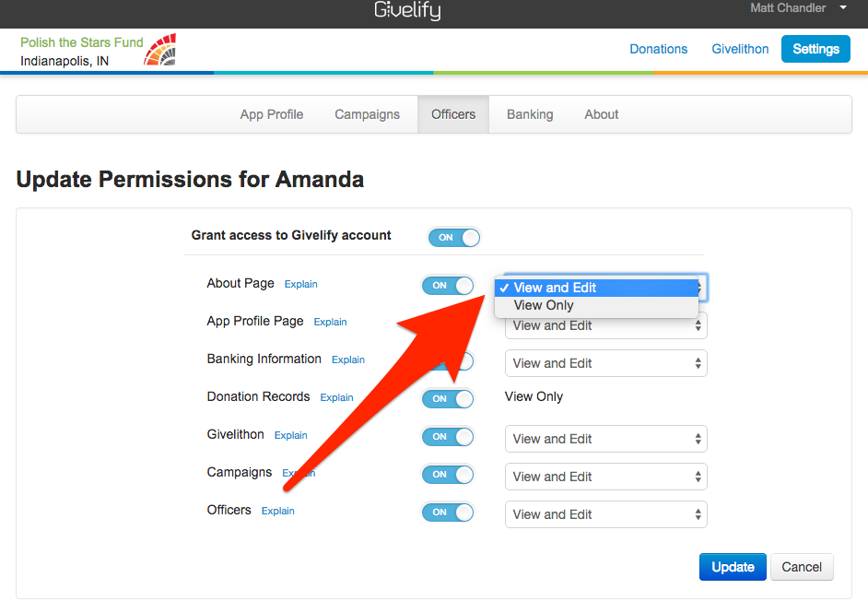Click the Polish the Stars Fund logo

point(160,50)
